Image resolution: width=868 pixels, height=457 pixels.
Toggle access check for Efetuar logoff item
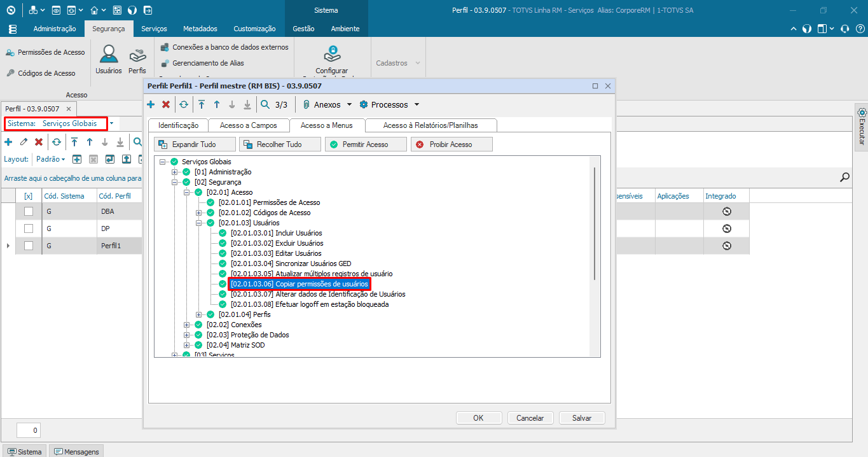223,304
